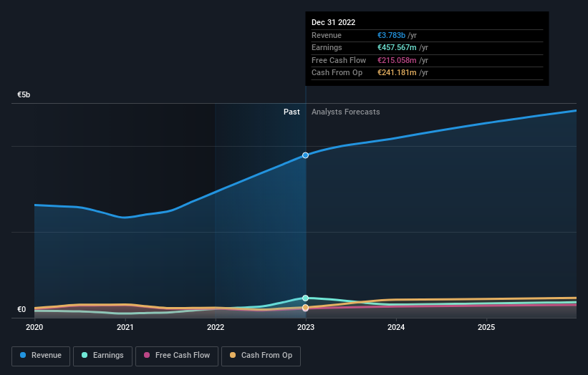This screenshot has width=588, height=375.
Task: Click the 2024 x-axis label
Action: pos(396,328)
